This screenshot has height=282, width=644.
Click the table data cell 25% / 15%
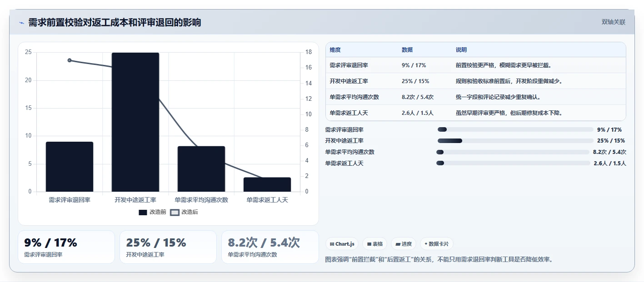(415, 81)
